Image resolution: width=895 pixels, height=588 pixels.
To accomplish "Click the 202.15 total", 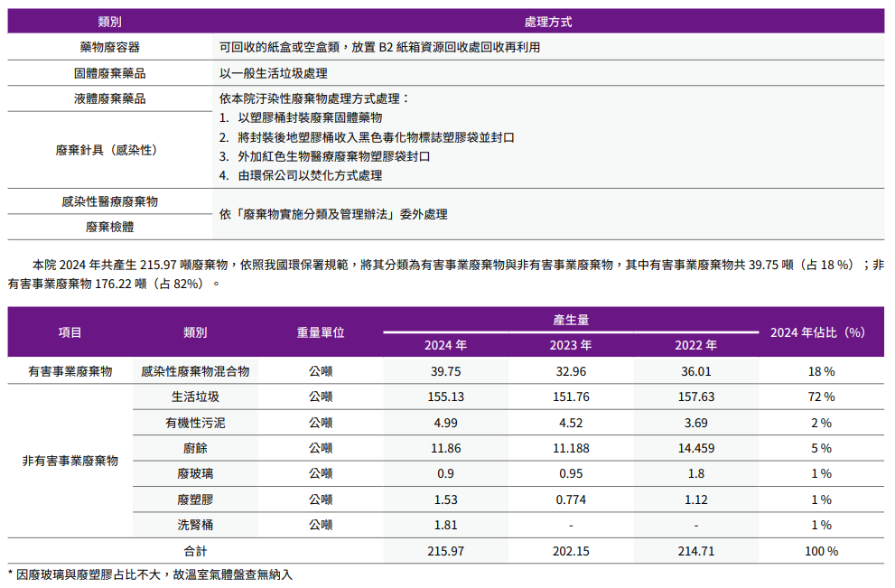I will click(571, 552).
